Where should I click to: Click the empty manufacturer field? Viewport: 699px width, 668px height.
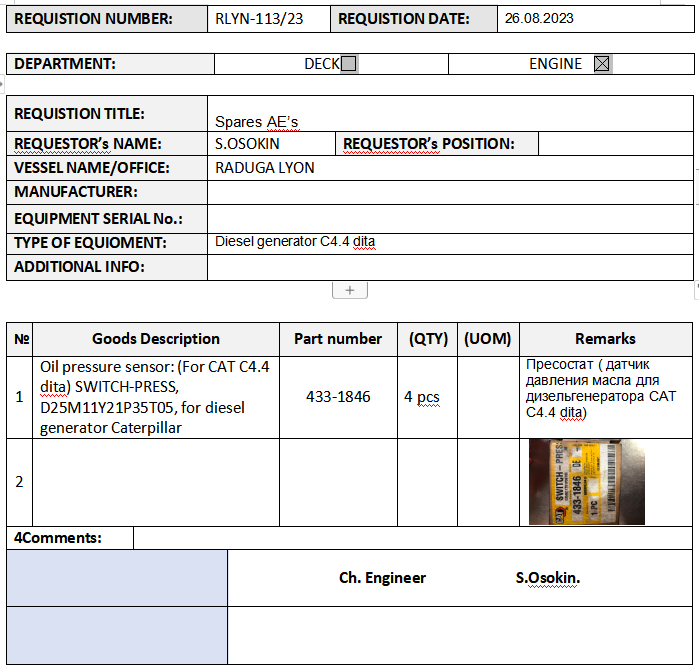448,192
